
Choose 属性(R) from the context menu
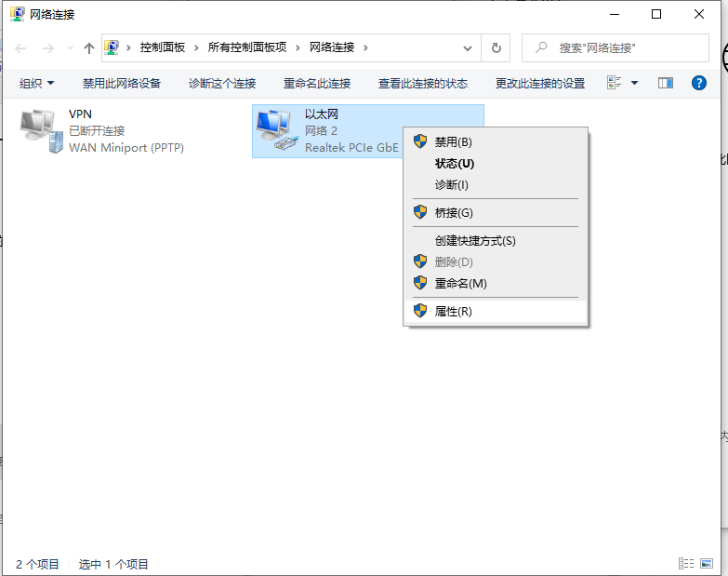point(454,312)
